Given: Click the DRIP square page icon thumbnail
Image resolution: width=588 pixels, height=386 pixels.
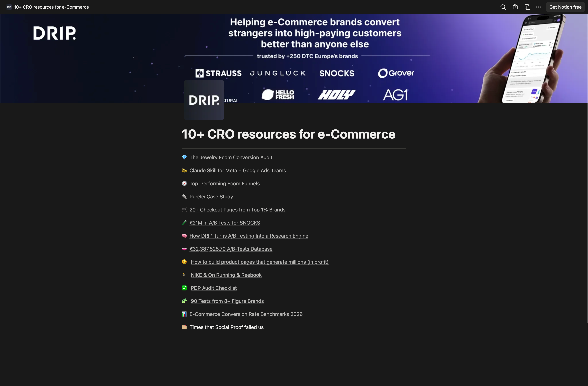Looking at the screenshot, I should coord(204,100).
